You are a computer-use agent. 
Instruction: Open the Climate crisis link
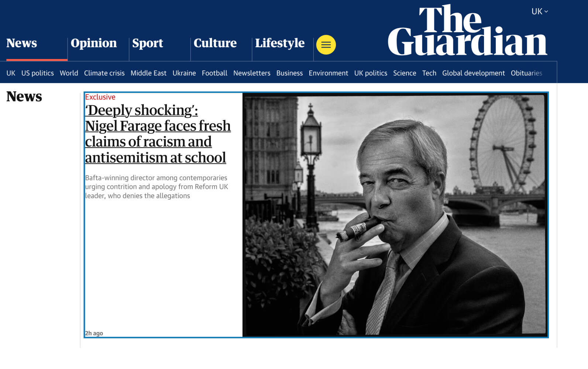[104, 73]
